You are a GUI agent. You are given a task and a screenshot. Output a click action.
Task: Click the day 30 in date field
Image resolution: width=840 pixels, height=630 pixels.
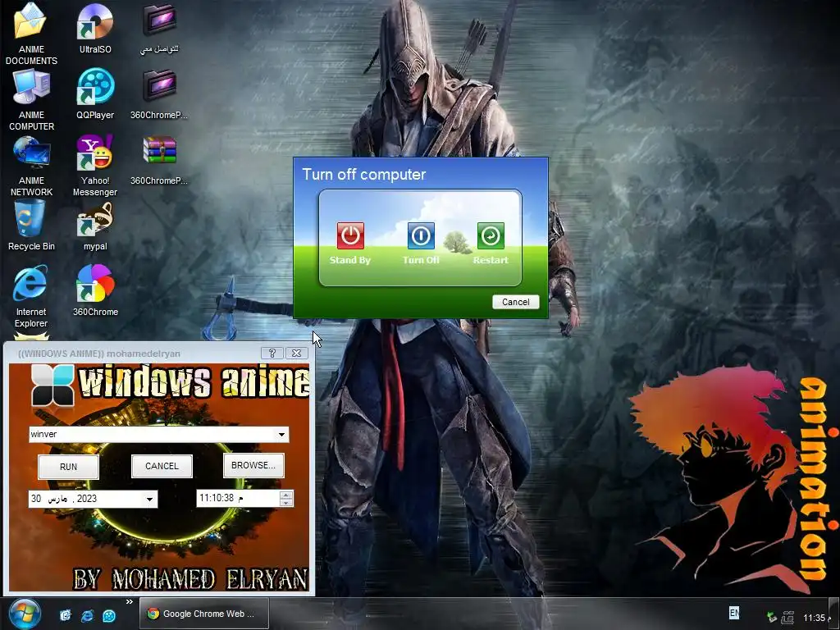pos(36,499)
